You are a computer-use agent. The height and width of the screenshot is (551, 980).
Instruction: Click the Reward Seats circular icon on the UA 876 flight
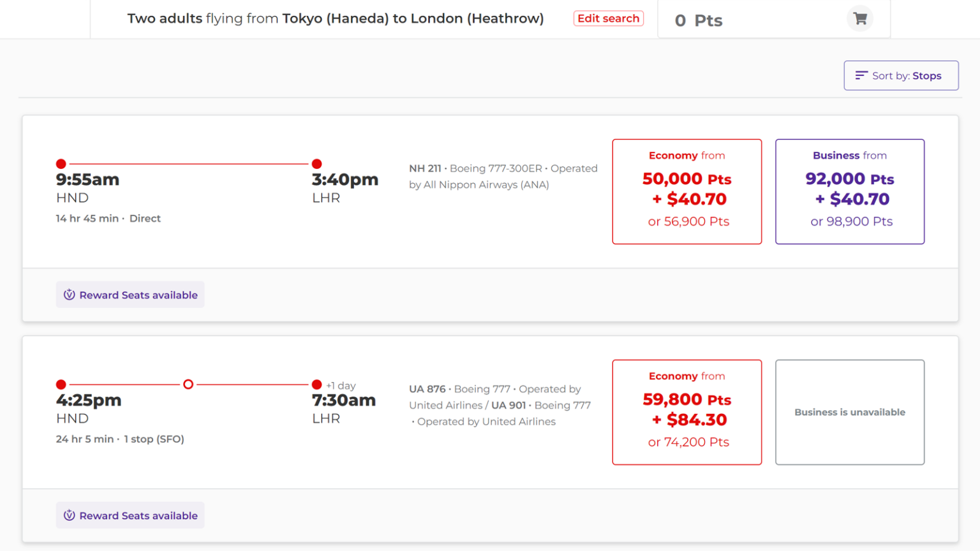[70, 515]
